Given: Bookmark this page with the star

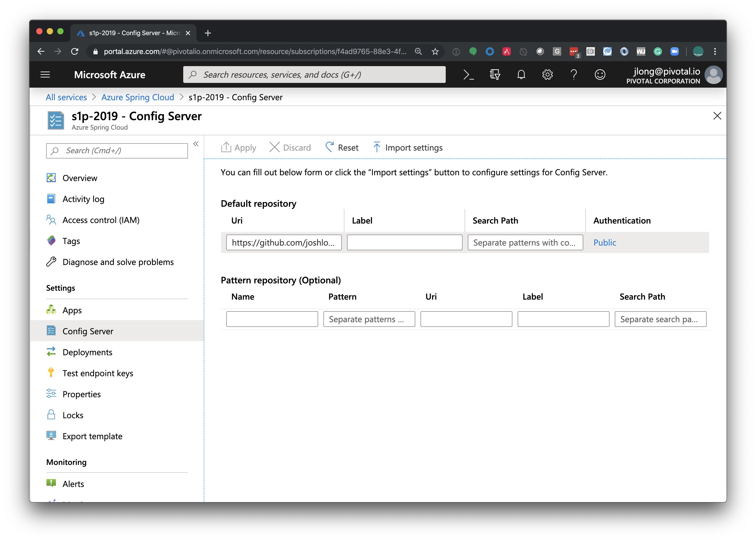Looking at the screenshot, I should click(x=435, y=51).
